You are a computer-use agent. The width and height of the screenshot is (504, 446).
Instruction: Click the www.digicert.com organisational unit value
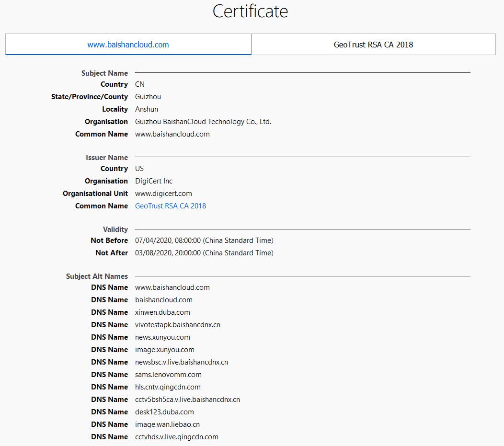point(163,194)
